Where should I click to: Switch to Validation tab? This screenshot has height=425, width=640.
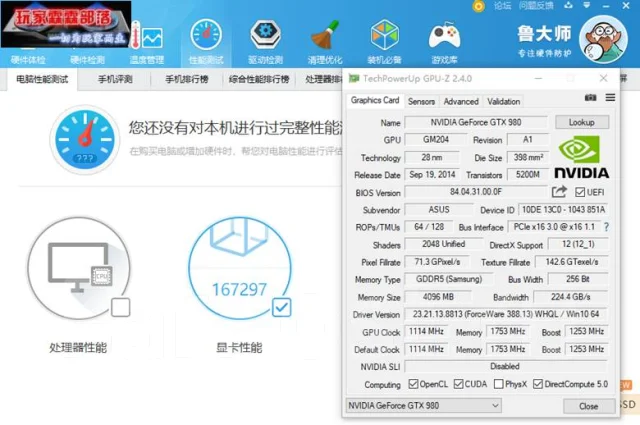(x=503, y=101)
